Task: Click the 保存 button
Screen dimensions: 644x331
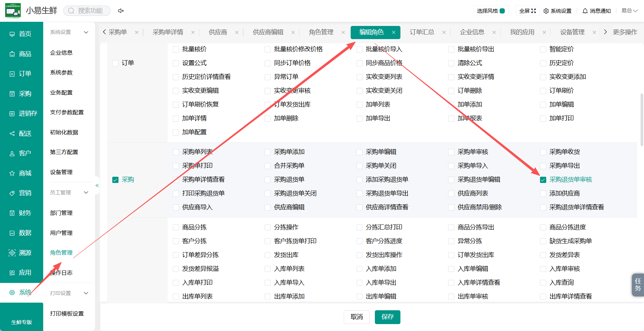Action: [387, 317]
